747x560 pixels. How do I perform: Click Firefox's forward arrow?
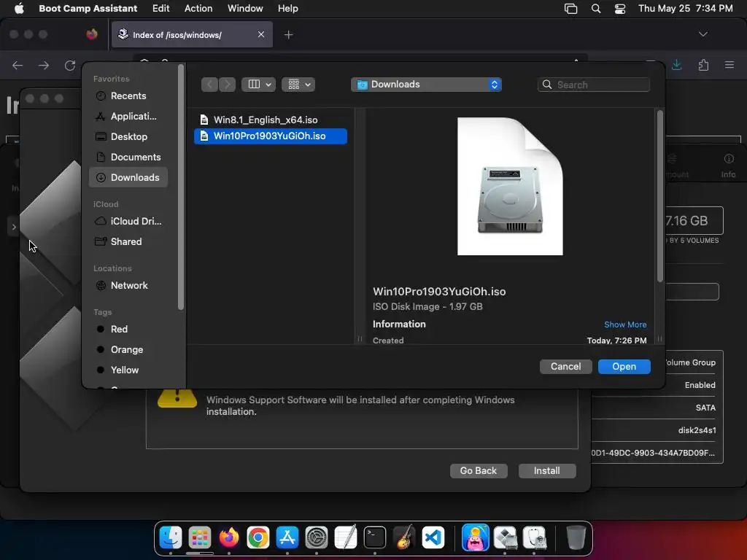[44, 65]
